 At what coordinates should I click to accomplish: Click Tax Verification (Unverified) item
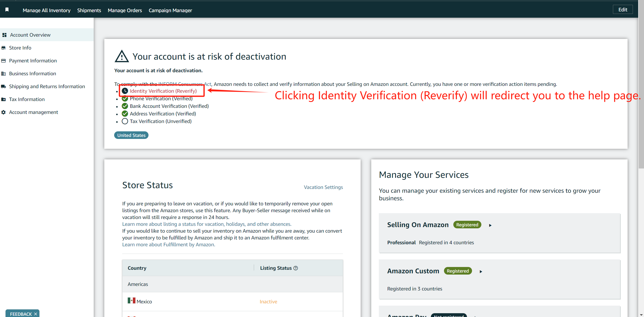click(161, 121)
